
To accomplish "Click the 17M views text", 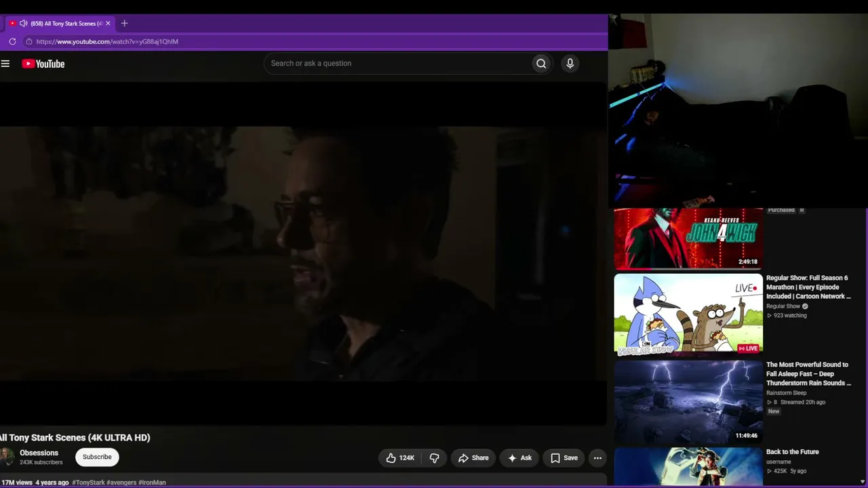I will coord(17,483).
